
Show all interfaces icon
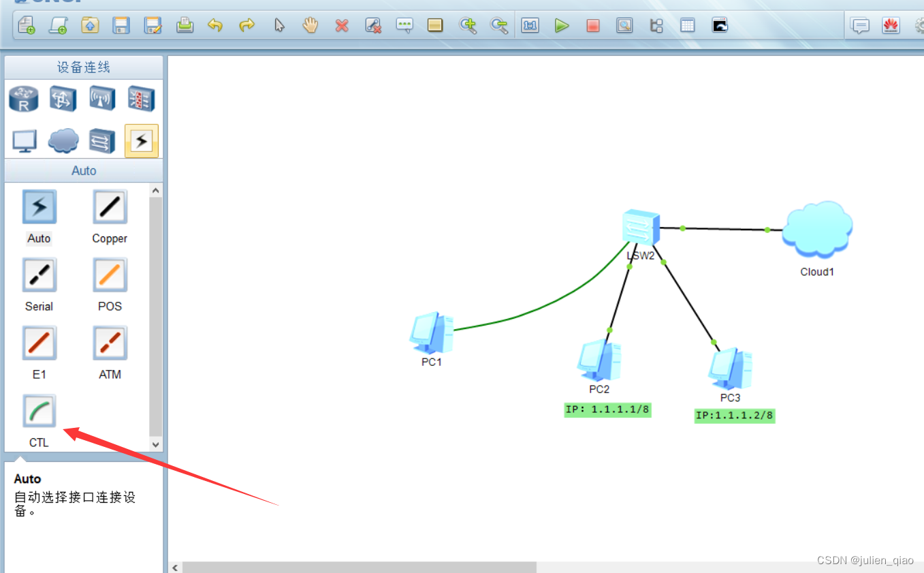(x=656, y=26)
